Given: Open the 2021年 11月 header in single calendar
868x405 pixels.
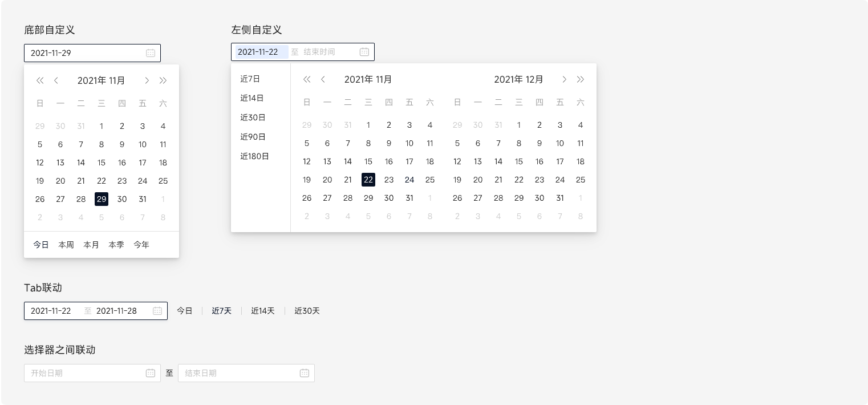Looking at the screenshot, I should pos(102,80).
